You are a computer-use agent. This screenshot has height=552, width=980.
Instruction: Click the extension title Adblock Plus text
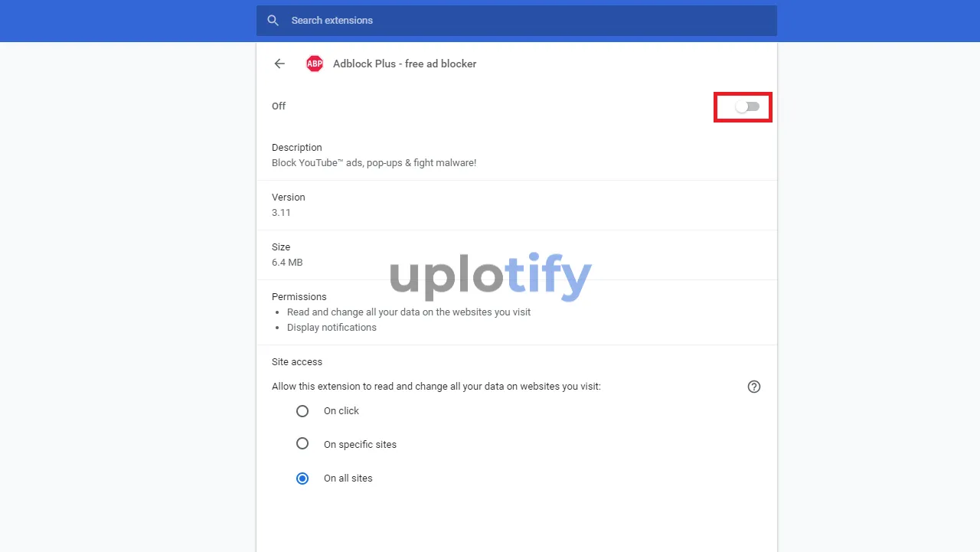[x=404, y=64]
